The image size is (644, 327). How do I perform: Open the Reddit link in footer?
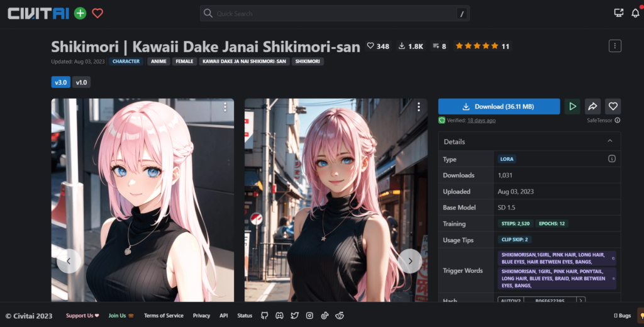[340, 316]
